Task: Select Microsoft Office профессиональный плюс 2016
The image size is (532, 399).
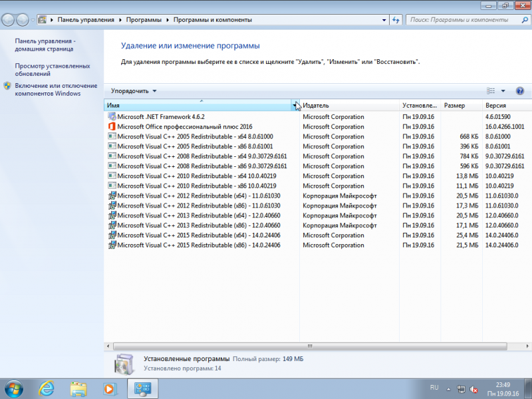Action: tap(185, 126)
